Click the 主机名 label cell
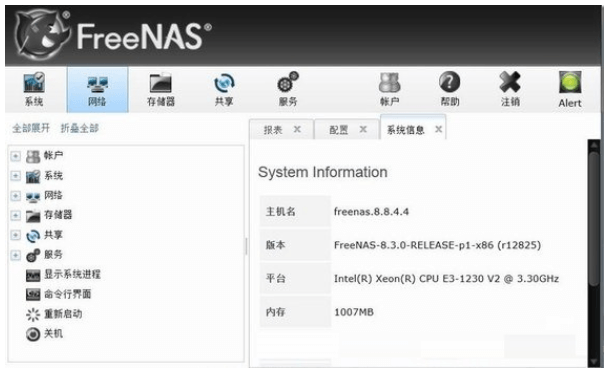This screenshot has height=375, width=610. click(x=295, y=211)
